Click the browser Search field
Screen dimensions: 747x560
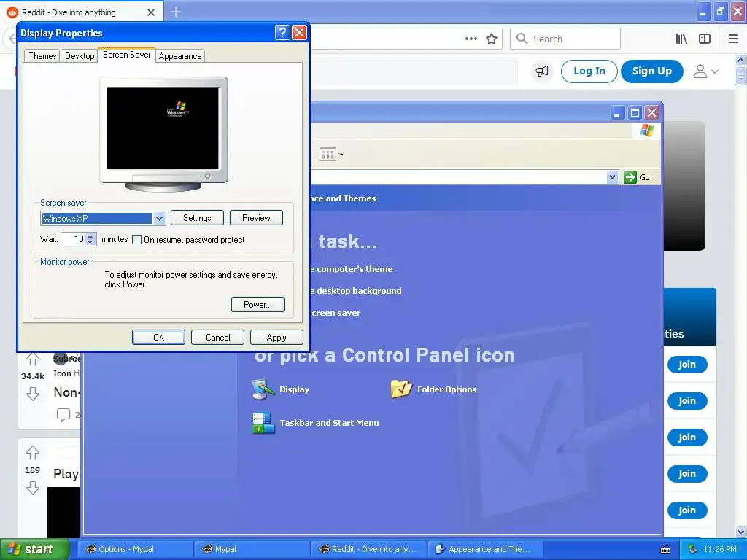pyautogui.click(x=565, y=39)
